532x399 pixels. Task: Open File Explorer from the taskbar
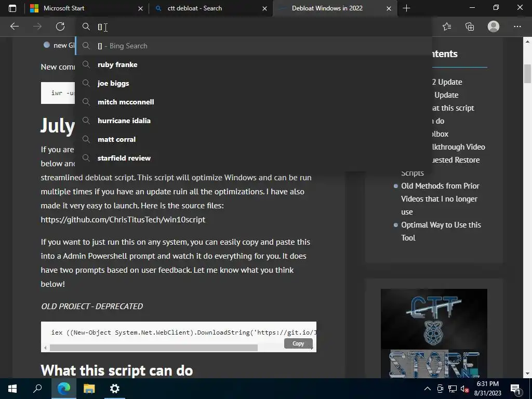(89, 389)
